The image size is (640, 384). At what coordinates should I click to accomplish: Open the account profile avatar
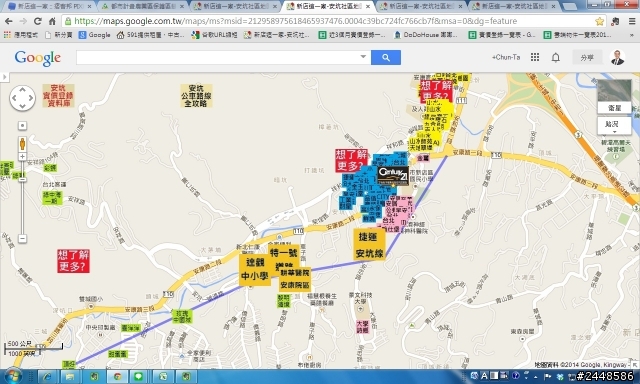pos(618,58)
